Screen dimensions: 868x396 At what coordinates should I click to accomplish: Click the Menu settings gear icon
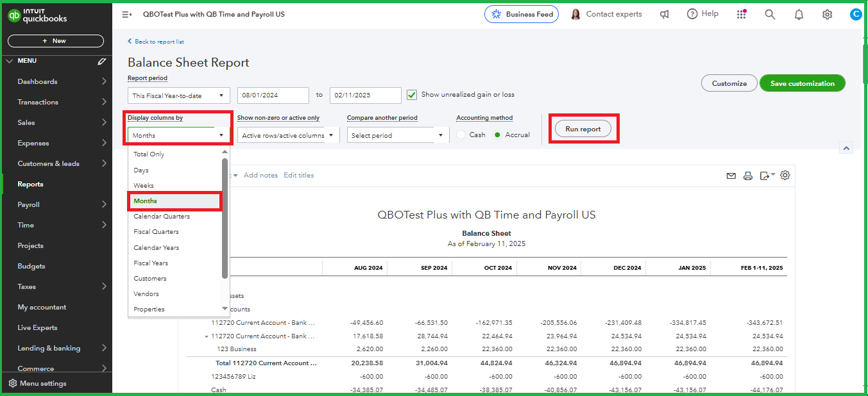coord(12,383)
